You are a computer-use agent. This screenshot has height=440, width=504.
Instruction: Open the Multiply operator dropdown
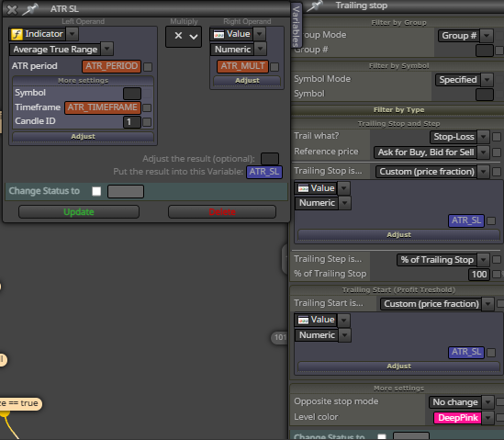pyautogui.click(x=184, y=37)
